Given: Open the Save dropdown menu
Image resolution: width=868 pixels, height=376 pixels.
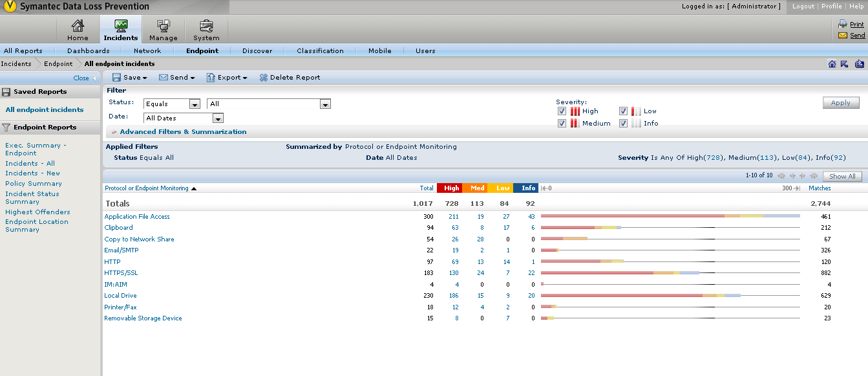Looking at the screenshot, I should (x=130, y=78).
